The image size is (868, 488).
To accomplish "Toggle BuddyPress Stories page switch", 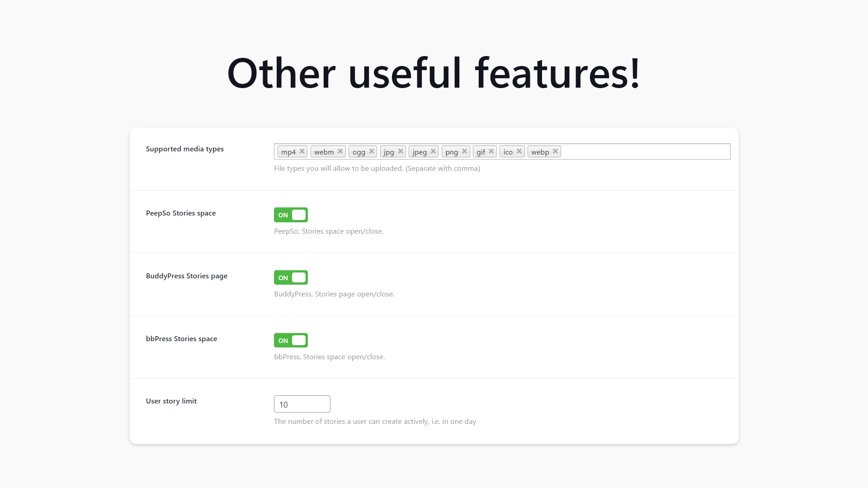I will click(x=291, y=277).
